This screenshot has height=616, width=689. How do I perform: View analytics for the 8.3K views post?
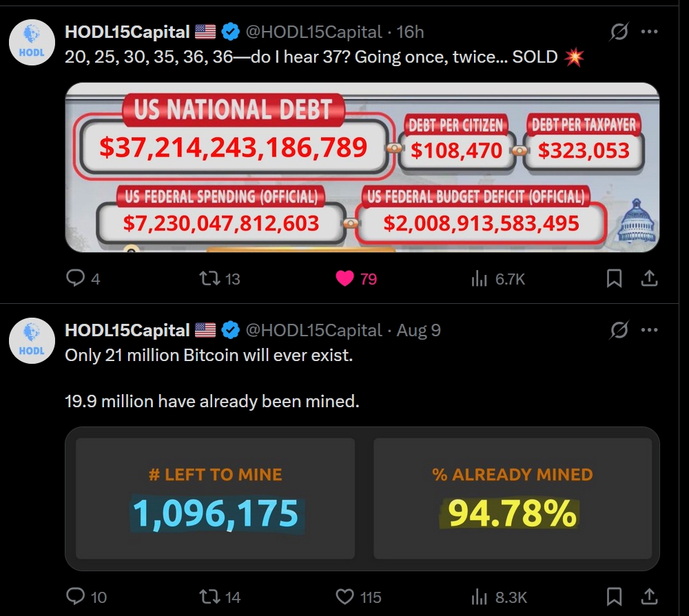pos(479,597)
